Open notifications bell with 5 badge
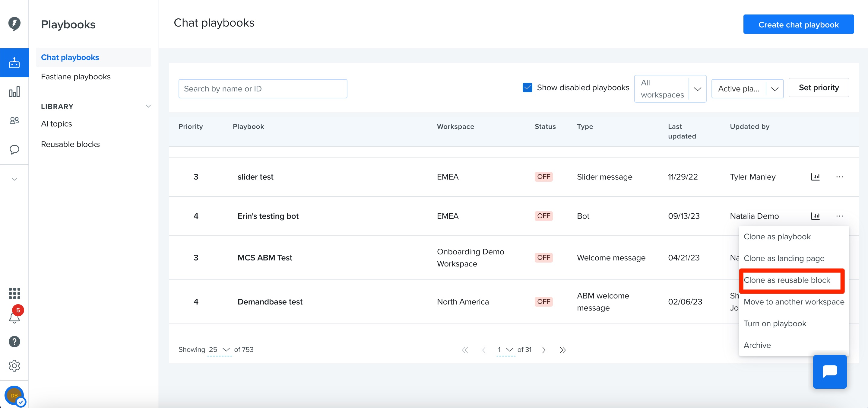868x408 pixels. (14, 317)
